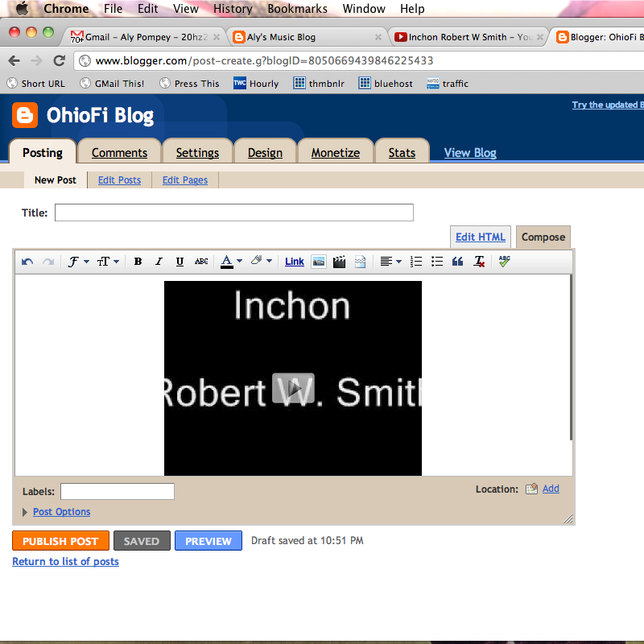The width and height of the screenshot is (644, 644).
Task: Open text background highlight color menu
Action: pyautogui.click(x=261, y=261)
